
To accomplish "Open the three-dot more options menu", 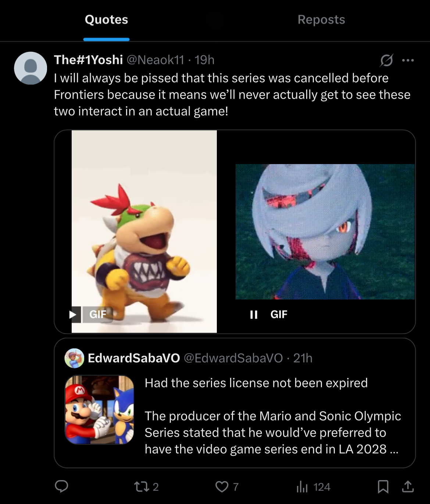I will [408, 60].
